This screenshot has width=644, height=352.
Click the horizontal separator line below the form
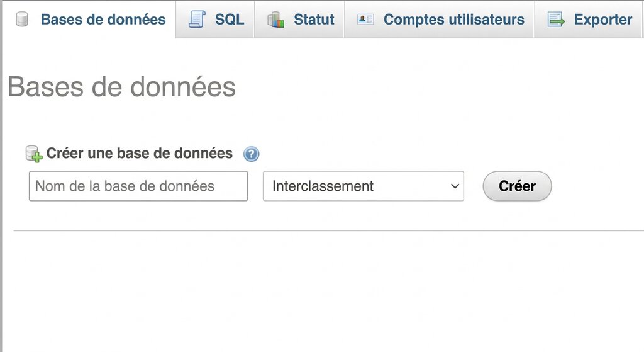(328, 230)
